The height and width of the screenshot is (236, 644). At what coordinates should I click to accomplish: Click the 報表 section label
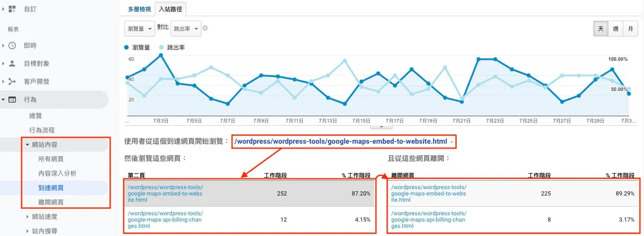[x=13, y=29]
